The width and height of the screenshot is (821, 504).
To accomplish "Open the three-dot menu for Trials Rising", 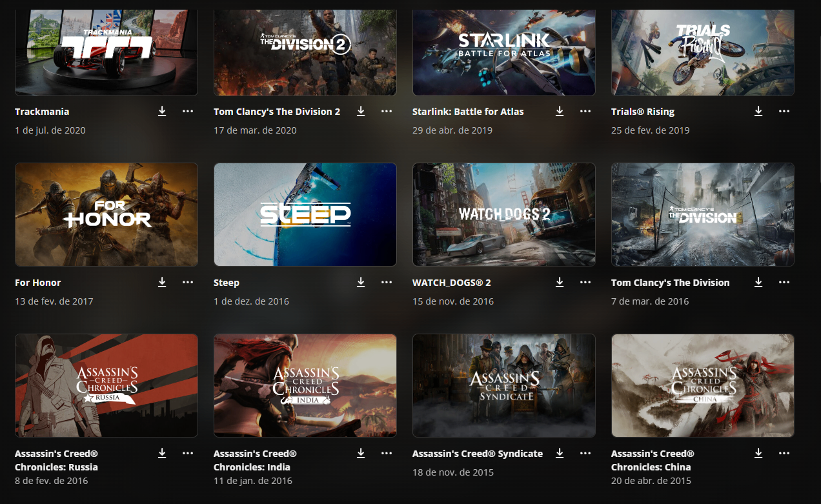I will click(x=784, y=112).
